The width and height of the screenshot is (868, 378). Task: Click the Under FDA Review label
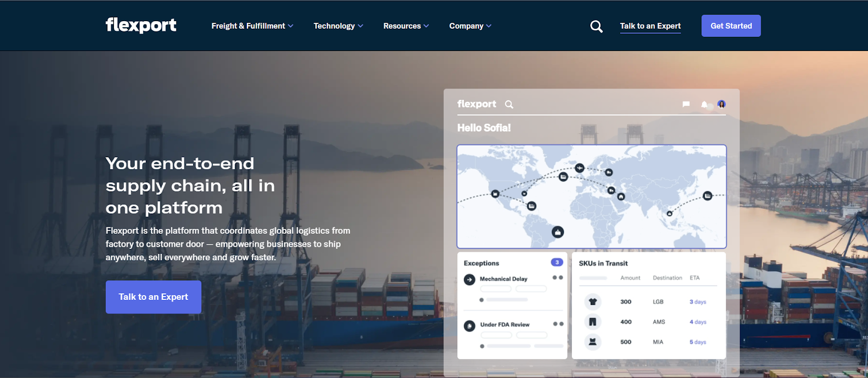505,324
